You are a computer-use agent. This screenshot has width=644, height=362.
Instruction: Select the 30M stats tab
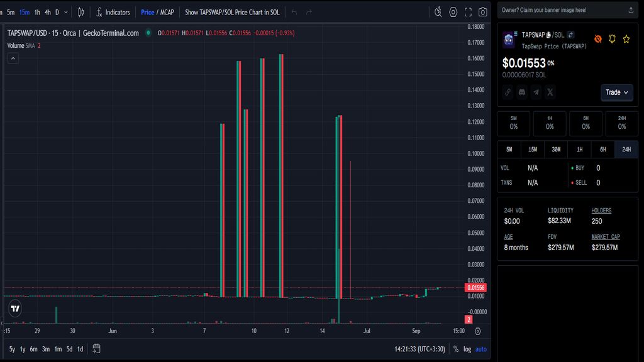(x=556, y=150)
